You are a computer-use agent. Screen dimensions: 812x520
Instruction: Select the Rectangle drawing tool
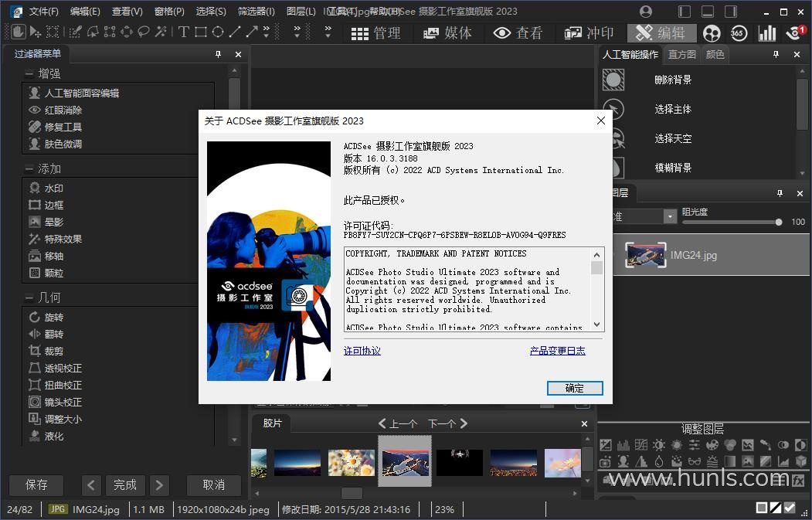(201, 32)
